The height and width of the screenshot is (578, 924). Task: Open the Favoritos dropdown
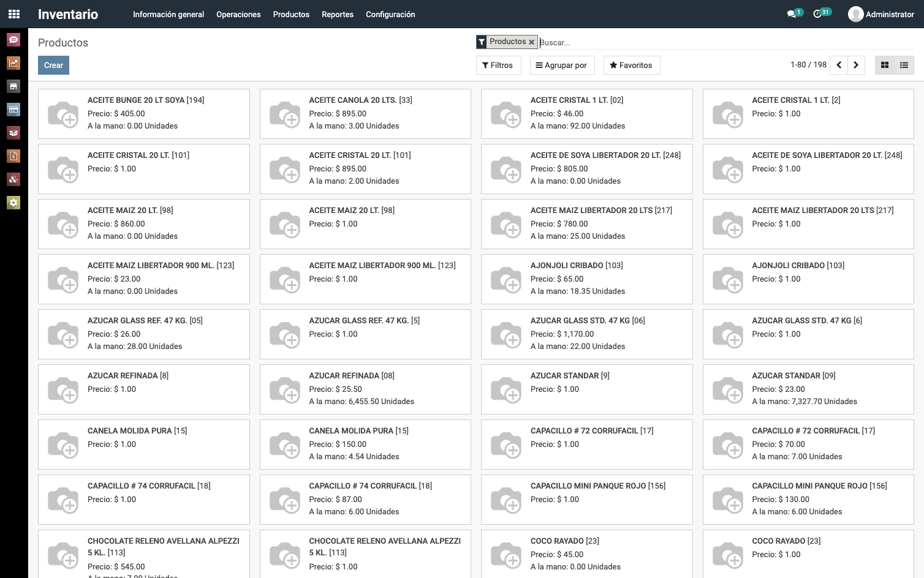pyautogui.click(x=632, y=66)
